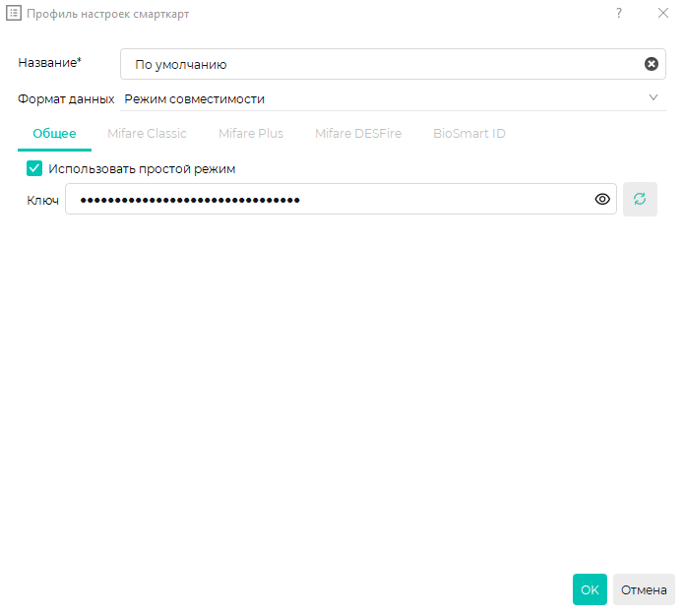The image size is (684, 616).
Task: Open the BioSmart ID tab
Action: coord(468,134)
